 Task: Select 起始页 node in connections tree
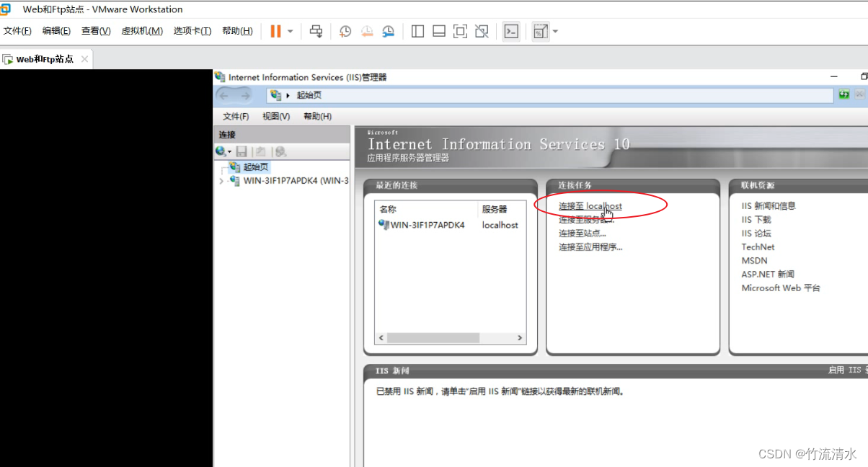(255, 166)
